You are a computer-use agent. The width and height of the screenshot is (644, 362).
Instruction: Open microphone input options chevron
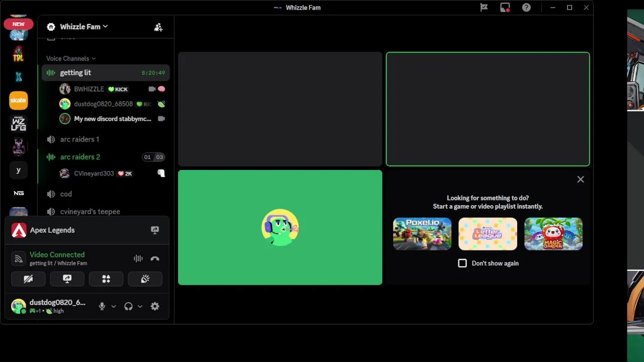pyautogui.click(x=114, y=306)
